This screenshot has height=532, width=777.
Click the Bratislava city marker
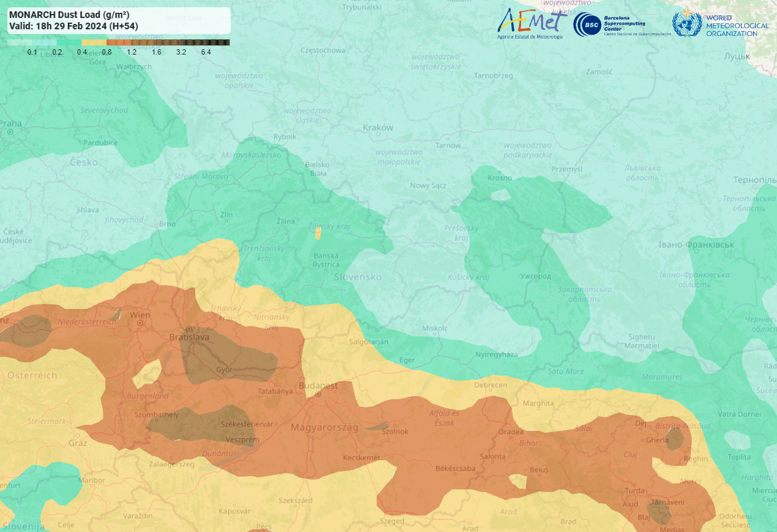pos(189,329)
